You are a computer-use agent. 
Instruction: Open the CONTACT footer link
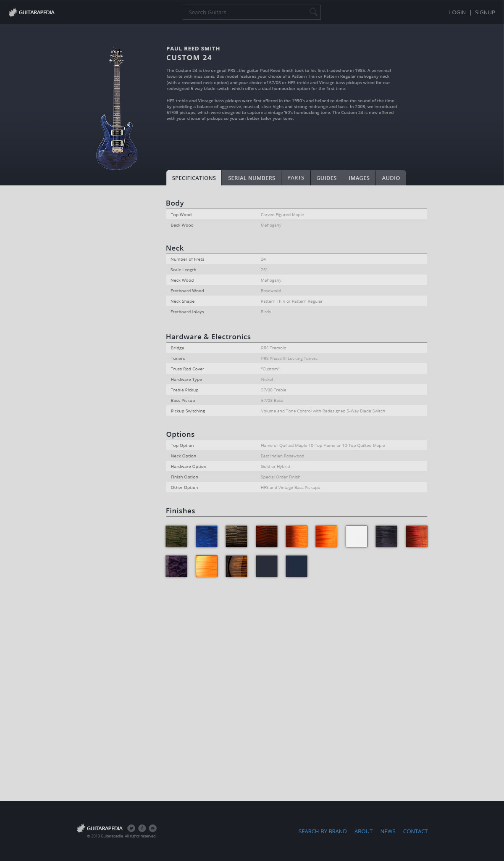415,831
